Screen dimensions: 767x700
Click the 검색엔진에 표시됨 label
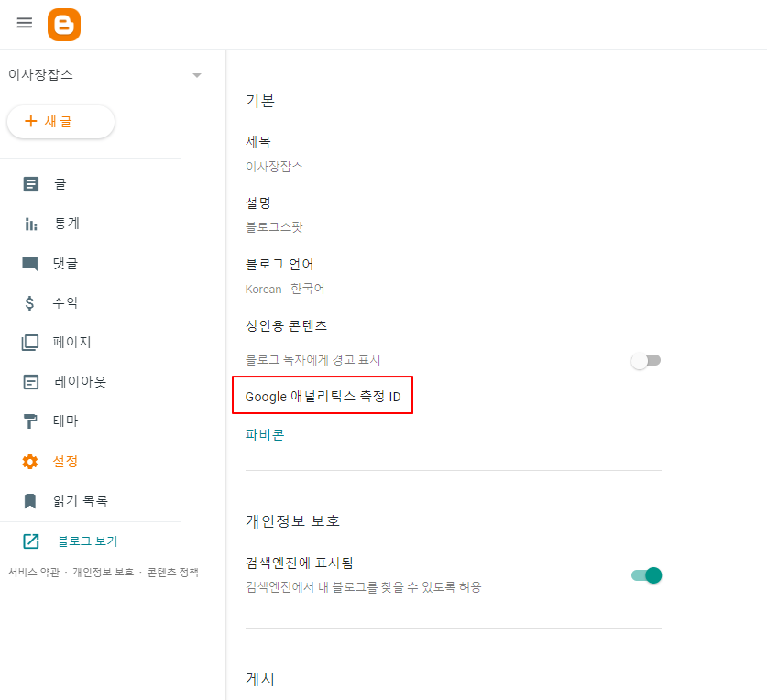[300, 563]
